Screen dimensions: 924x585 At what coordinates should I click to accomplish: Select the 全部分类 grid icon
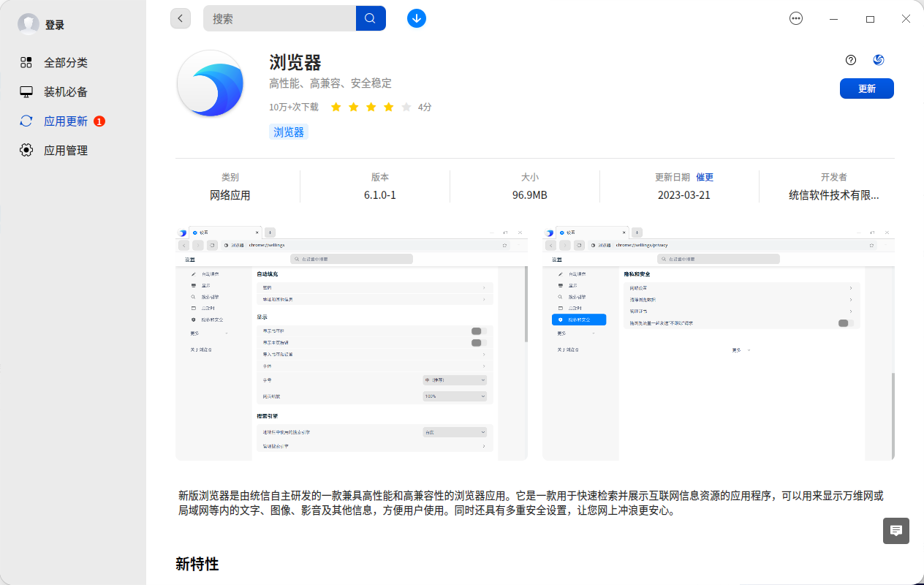tap(26, 62)
